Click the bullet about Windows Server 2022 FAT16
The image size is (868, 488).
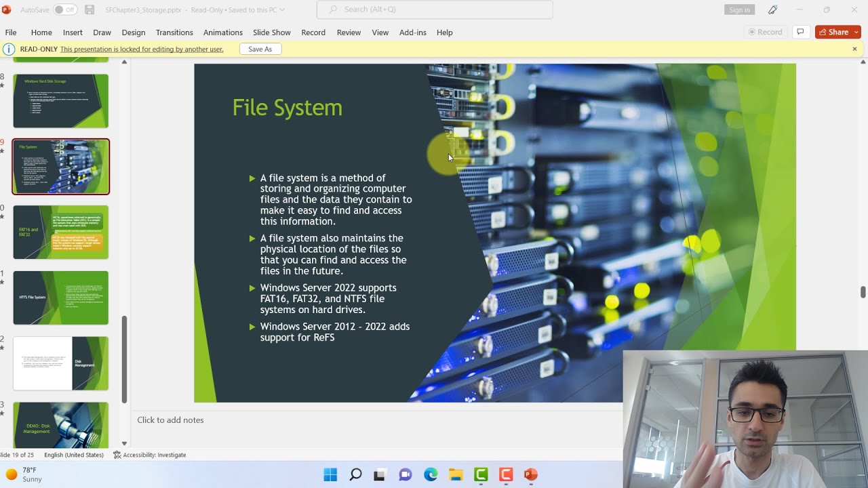coord(328,299)
